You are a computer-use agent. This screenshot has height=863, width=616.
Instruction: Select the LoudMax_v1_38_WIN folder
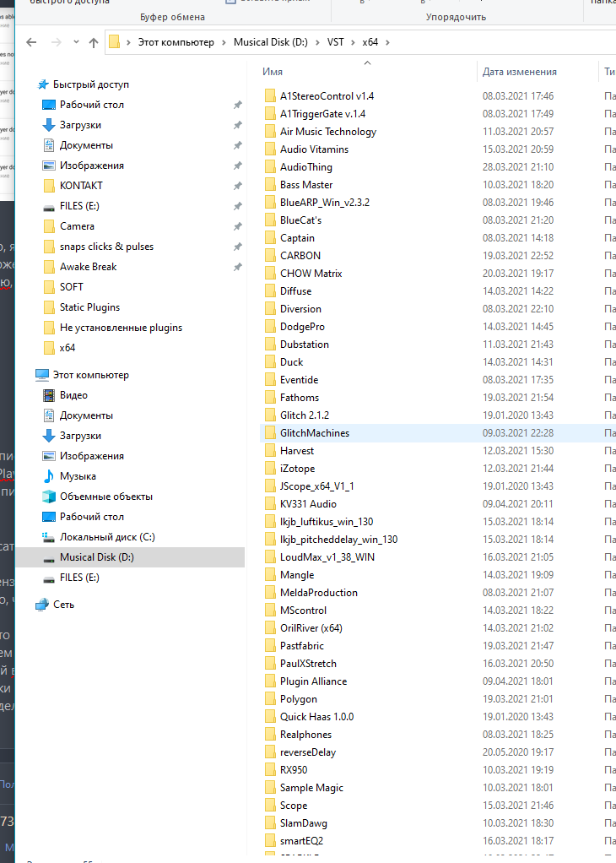[327, 557]
